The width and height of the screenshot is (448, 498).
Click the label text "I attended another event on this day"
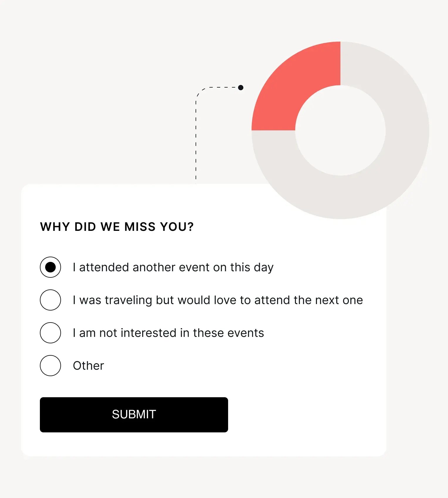pyautogui.click(x=173, y=267)
